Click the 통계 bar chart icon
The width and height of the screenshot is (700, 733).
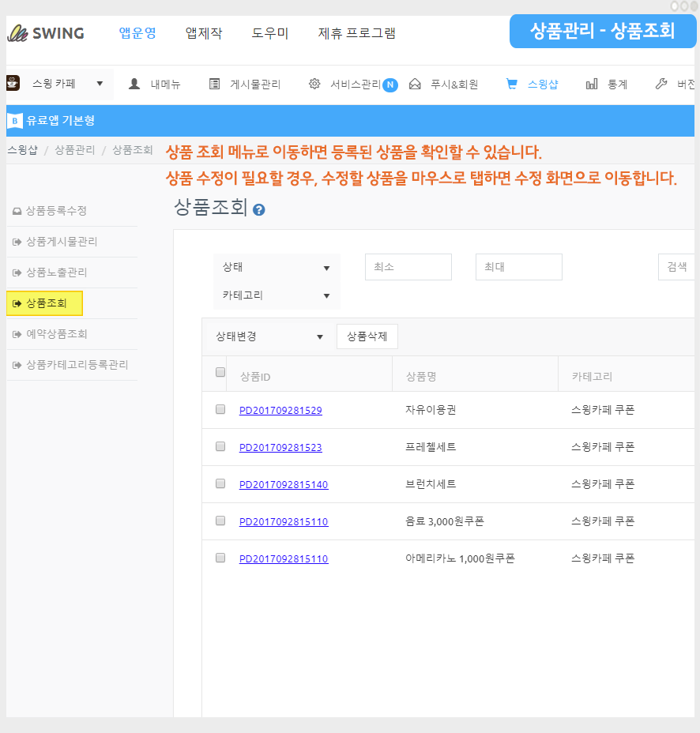[592, 84]
